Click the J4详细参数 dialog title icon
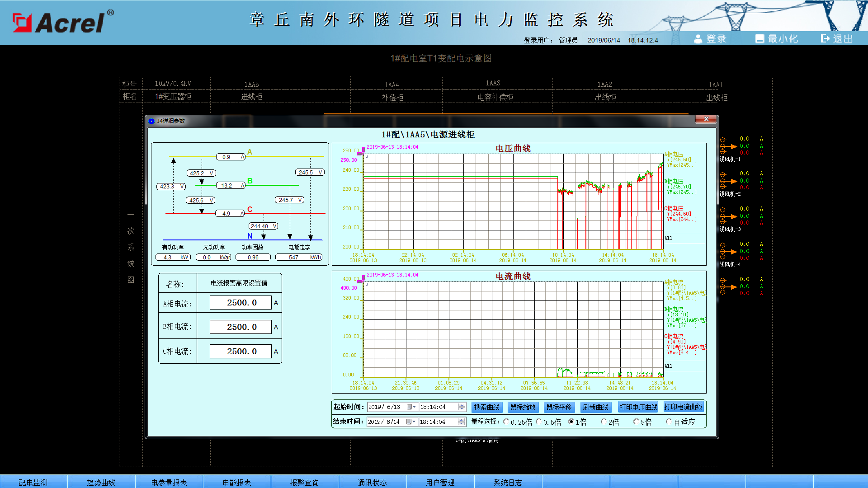The height and width of the screenshot is (488, 868). point(152,121)
